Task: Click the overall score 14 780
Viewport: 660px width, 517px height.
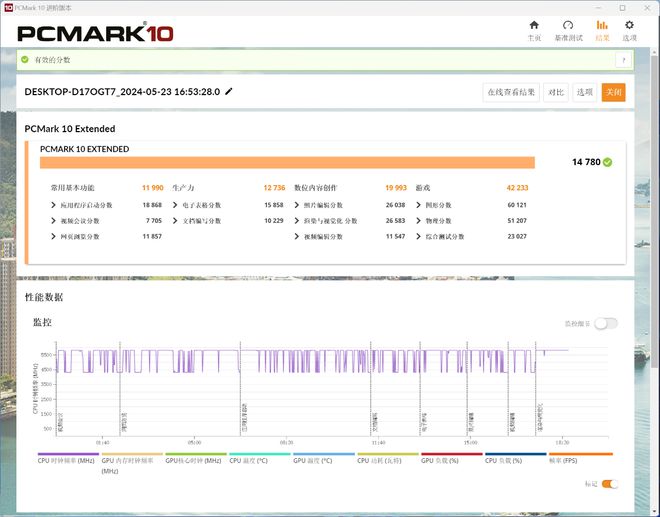Action: coord(586,162)
